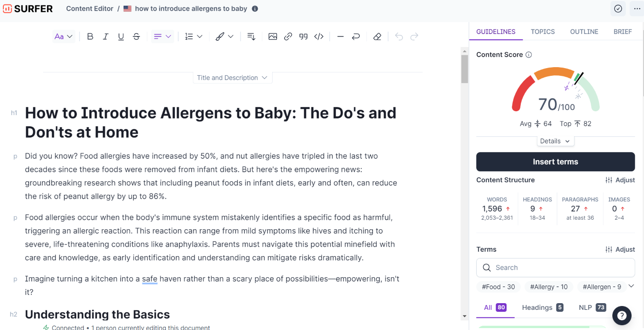The image size is (644, 330).
Task: Click the PARAGRAPHS 27 count stat
Action: pos(580,209)
